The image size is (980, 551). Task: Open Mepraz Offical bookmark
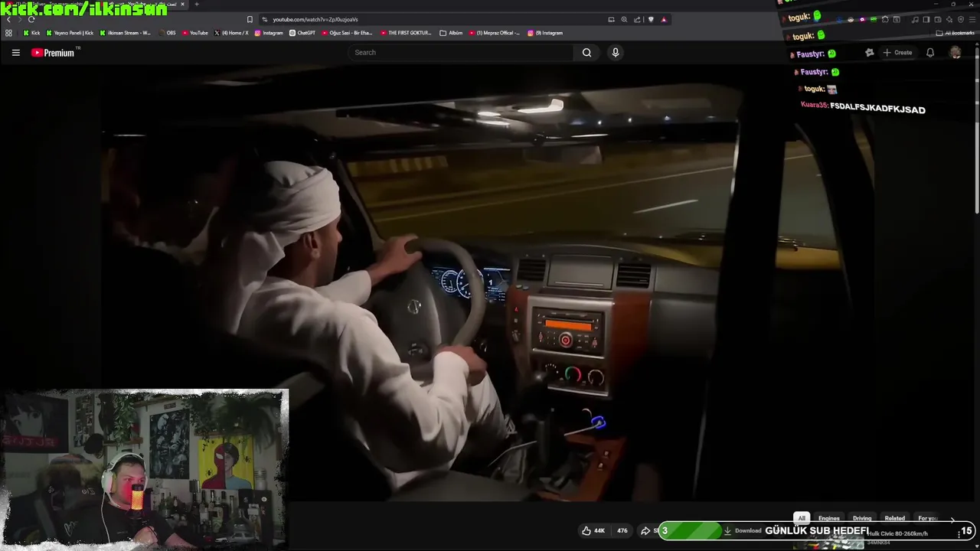point(495,33)
